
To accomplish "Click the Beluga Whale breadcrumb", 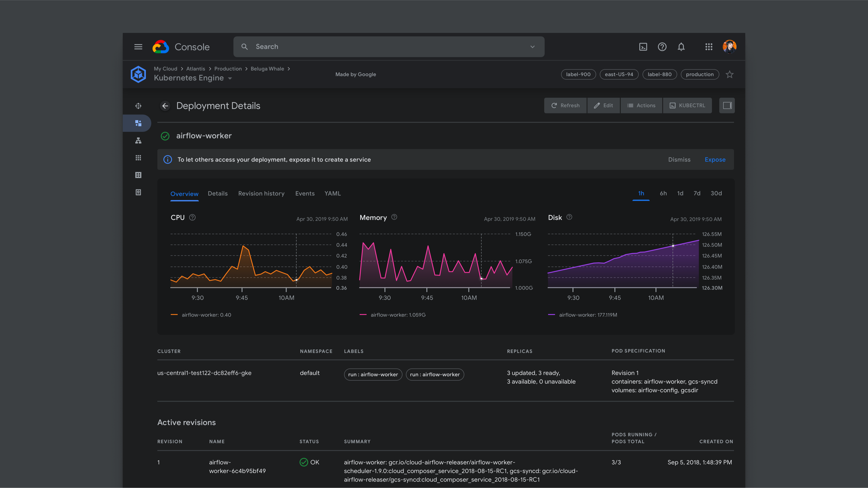I will pos(267,69).
